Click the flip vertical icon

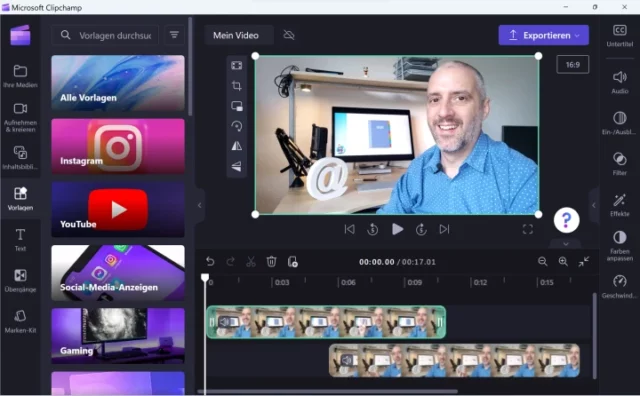pyautogui.click(x=237, y=167)
